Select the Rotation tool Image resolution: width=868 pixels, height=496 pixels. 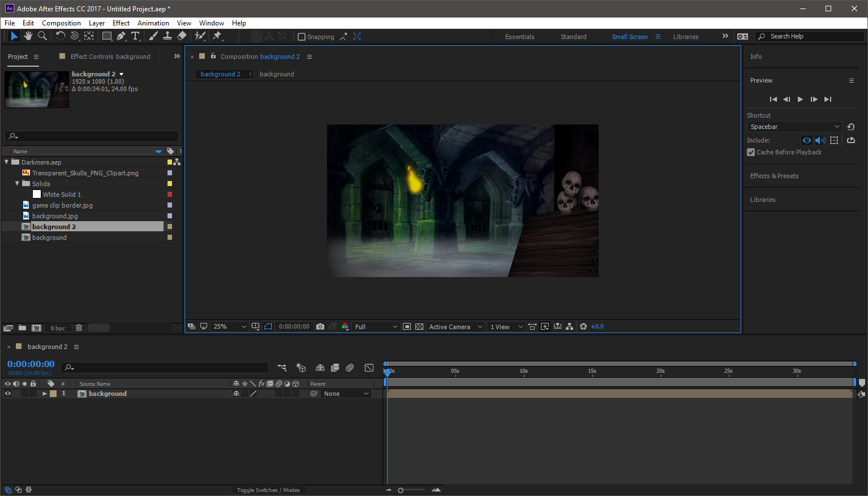(x=60, y=36)
